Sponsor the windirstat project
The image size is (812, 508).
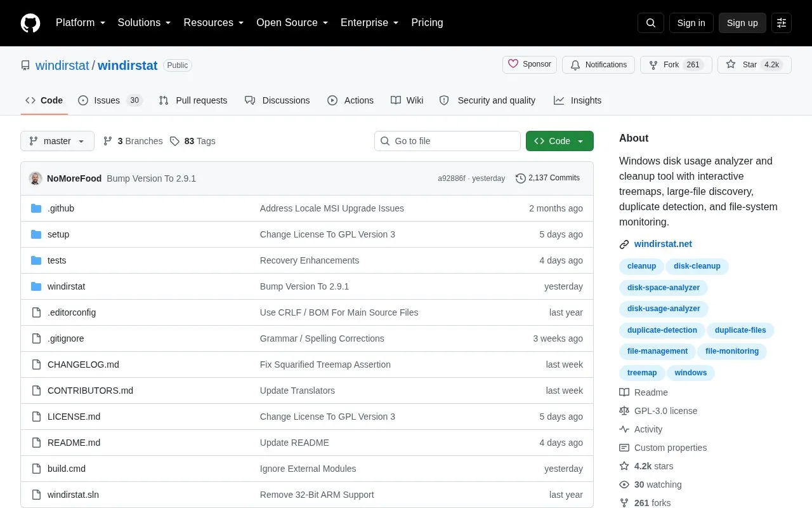530,65
